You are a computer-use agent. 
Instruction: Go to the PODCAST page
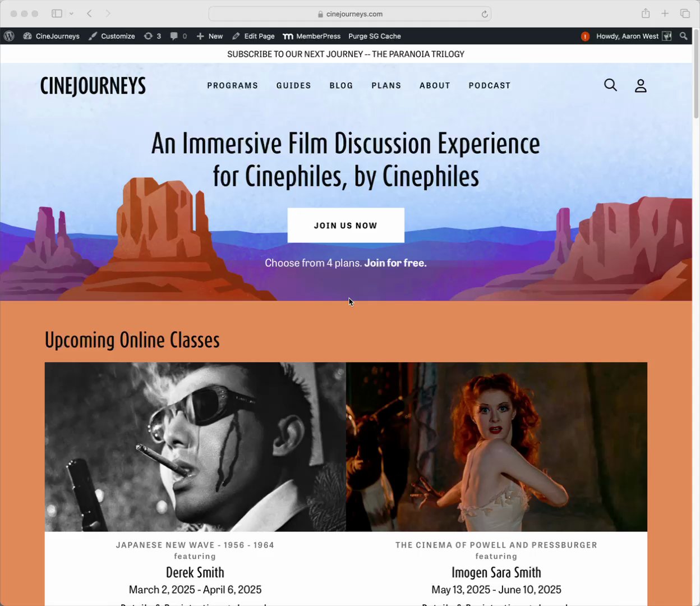[x=490, y=85]
